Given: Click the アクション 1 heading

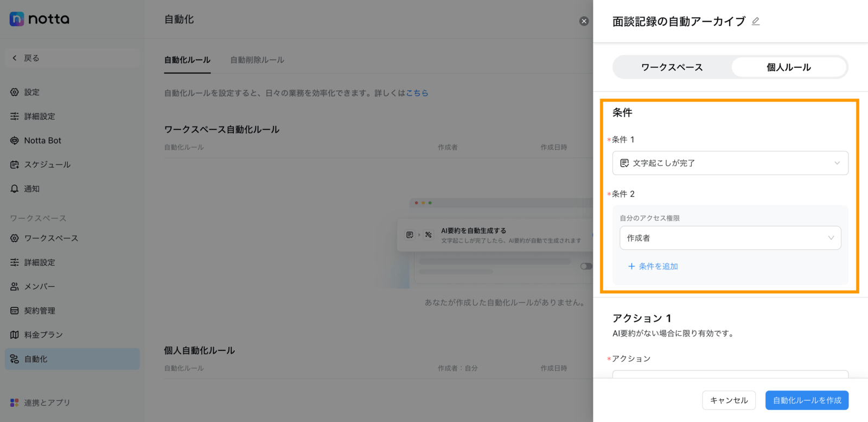Looking at the screenshot, I should [x=642, y=318].
